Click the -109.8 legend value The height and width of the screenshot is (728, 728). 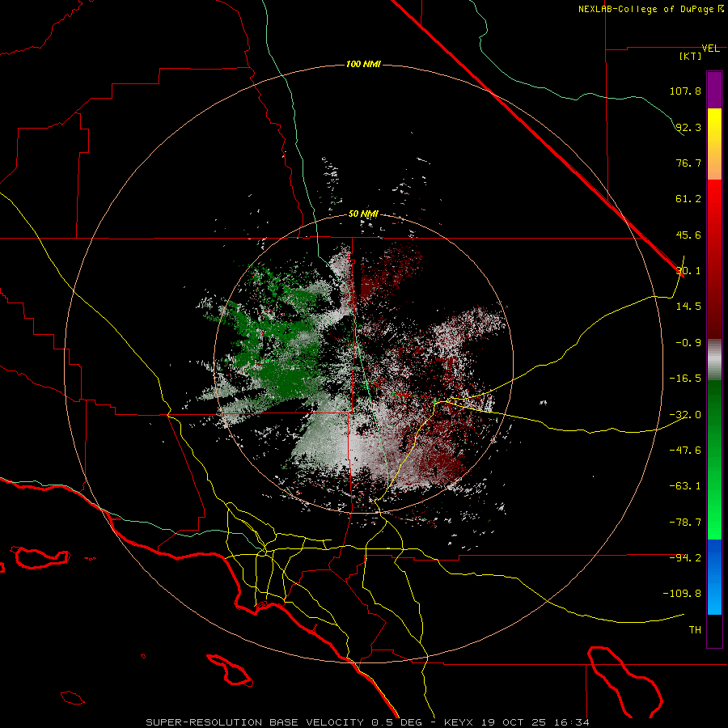click(x=682, y=594)
